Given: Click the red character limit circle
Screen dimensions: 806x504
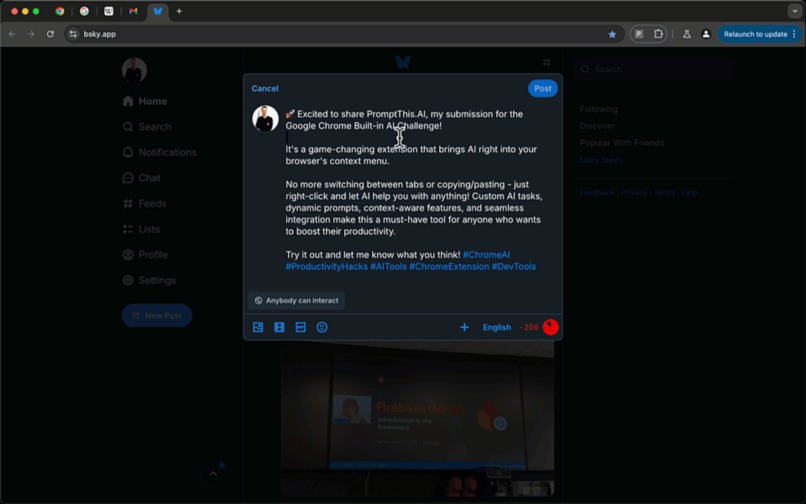Looking at the screenshot, I should 551,327.
